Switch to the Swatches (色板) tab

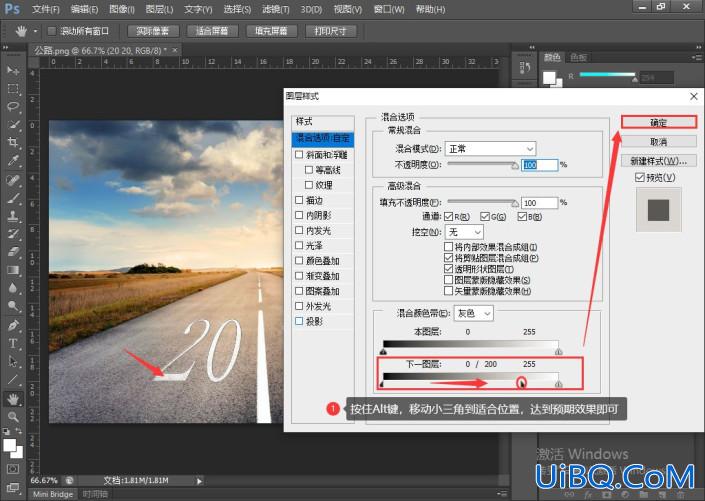578,57
